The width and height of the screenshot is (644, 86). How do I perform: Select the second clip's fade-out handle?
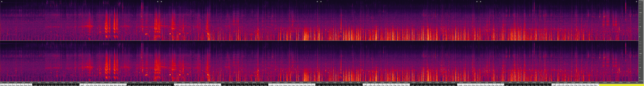pos(317,2)
